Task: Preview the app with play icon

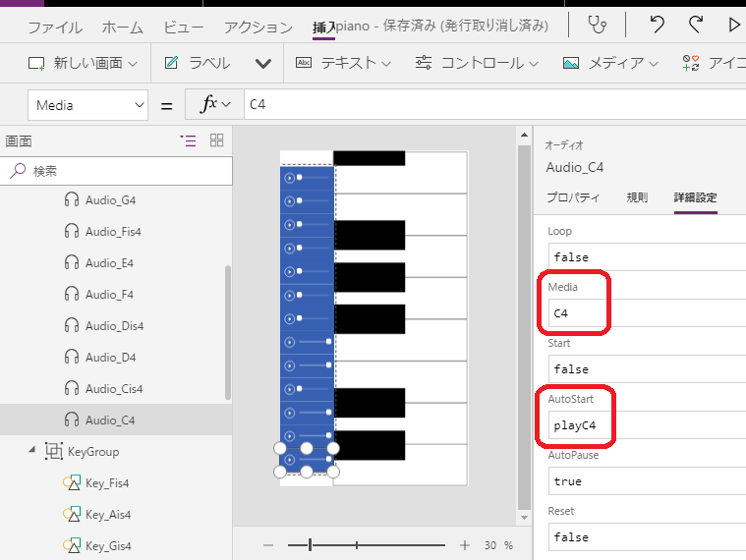Action: tap(734, 25)
